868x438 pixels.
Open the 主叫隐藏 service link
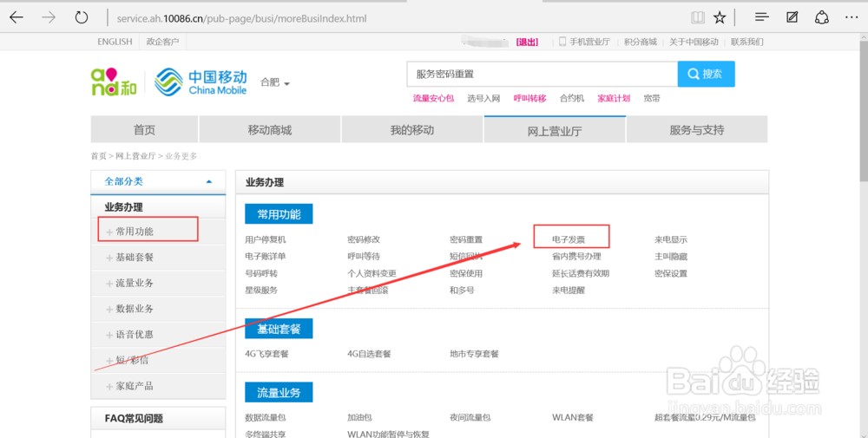point(671,257)
